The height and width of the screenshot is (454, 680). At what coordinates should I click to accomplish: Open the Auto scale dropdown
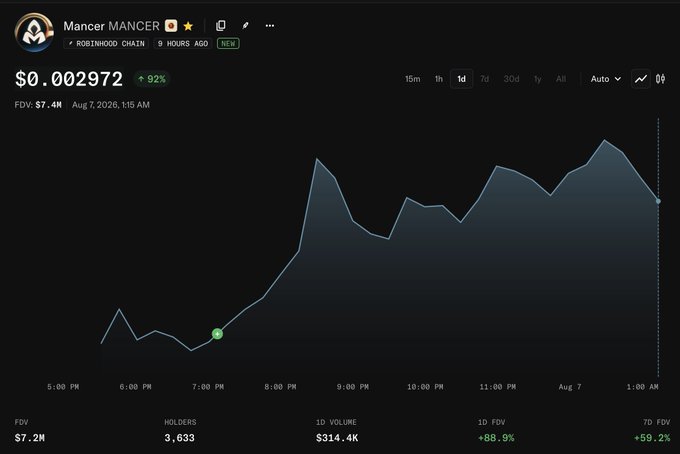click(x=606, y=79)
